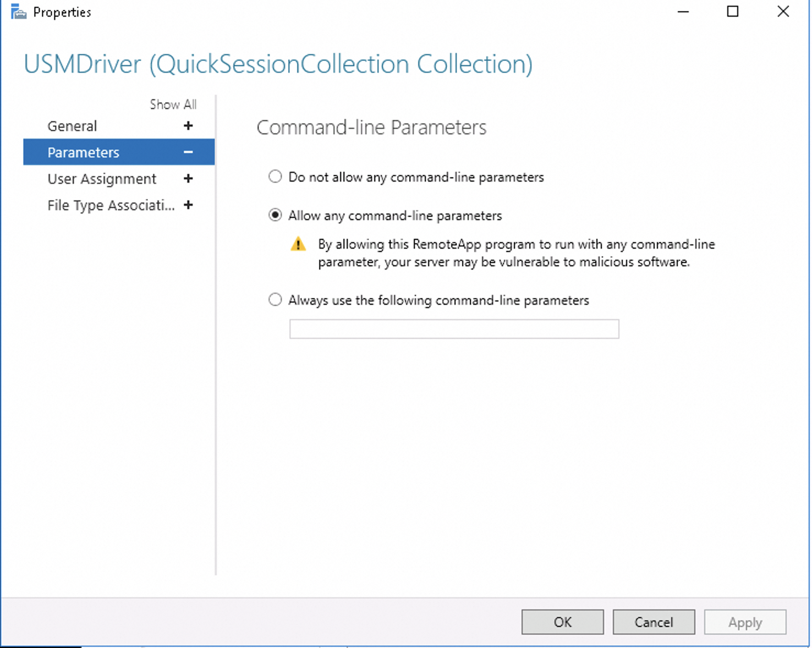Expand File Type Associations plus icon
This screenshot has height=648, width=812.
188,205
